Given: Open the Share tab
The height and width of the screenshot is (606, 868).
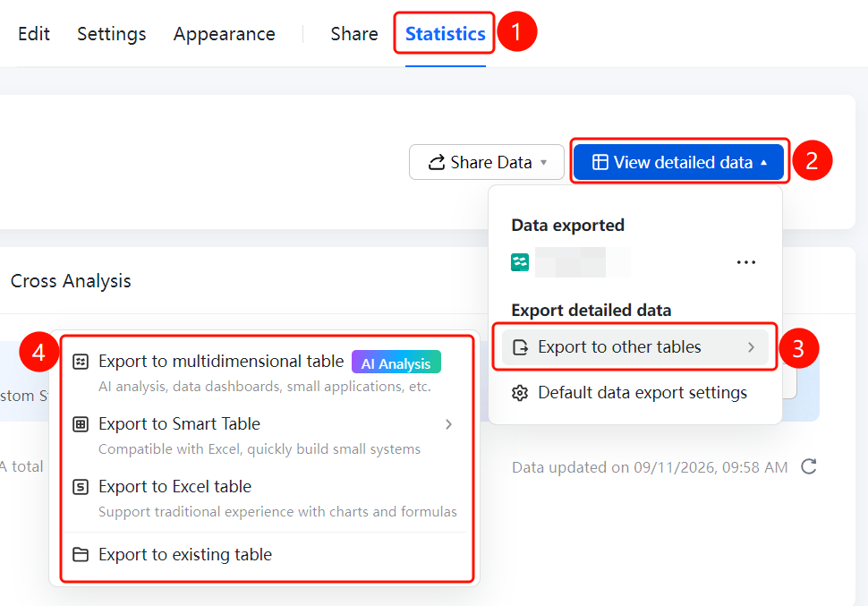Looking at the screenshot, I should click(354, 34).
